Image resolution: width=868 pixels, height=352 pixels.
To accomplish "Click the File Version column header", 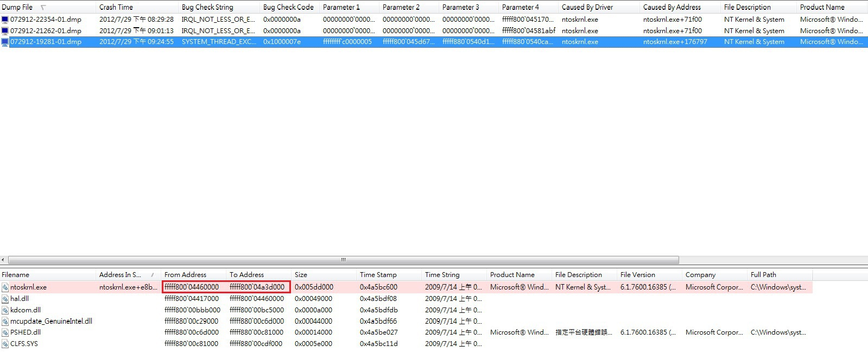I will point(650,275).
